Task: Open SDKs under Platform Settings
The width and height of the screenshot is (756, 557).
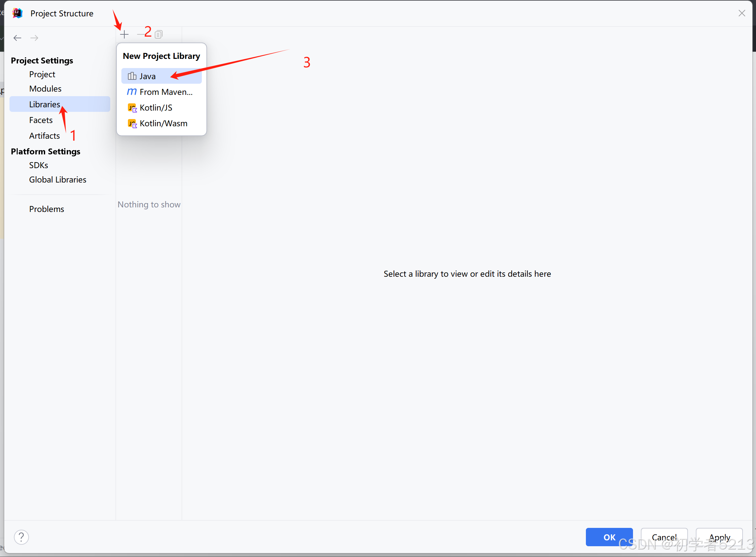Action: click(39, 165)
